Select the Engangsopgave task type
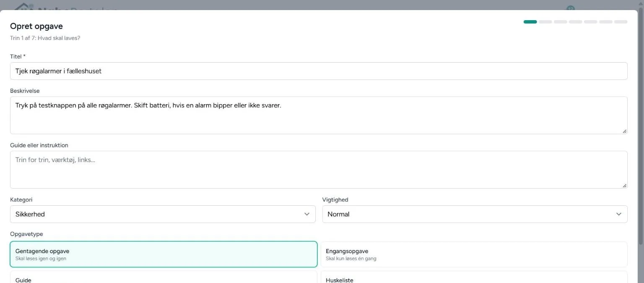 point(474,254)
